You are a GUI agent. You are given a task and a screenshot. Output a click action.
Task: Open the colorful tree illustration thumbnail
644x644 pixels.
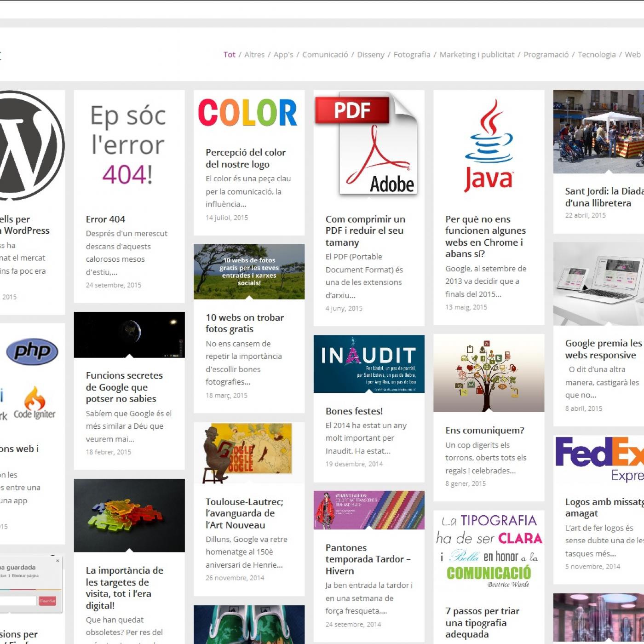click(489, 373)
